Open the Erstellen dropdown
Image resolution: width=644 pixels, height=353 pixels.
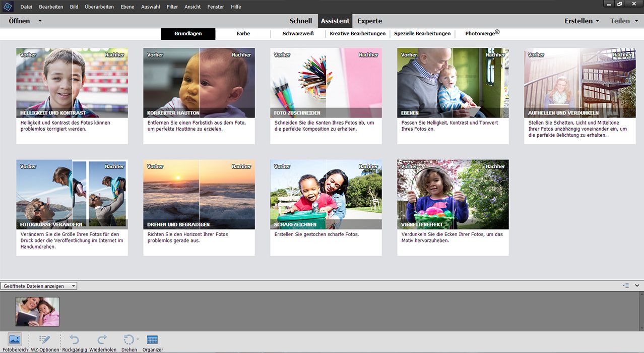(x=582, y=21)
